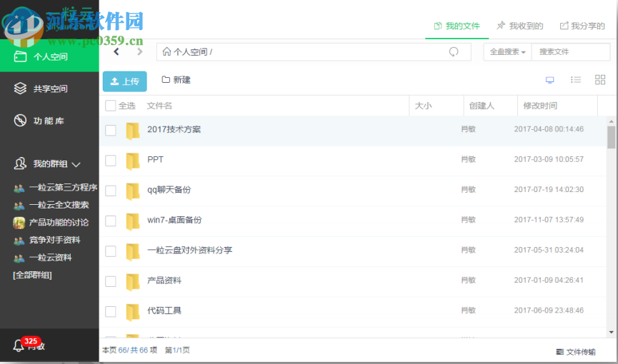Click the file list scrollbar thumb
Viewport: 618px width, 364px height.
(x=611, y=137)
